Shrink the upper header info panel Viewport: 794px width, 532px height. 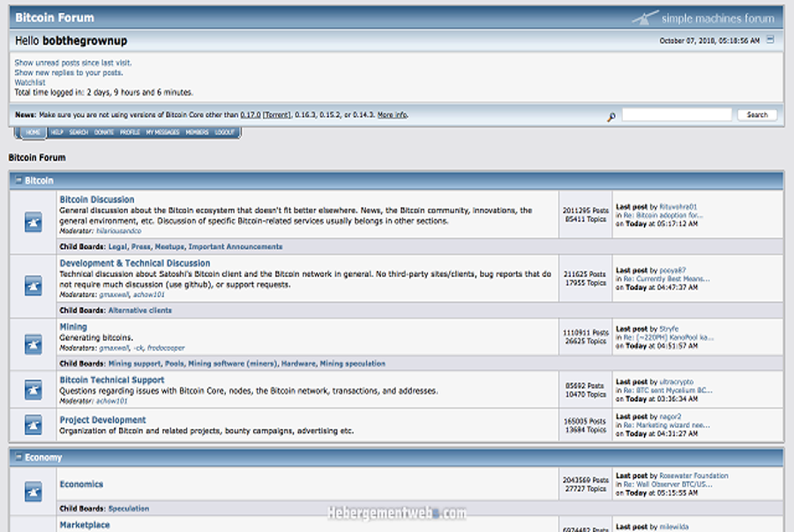point(770,40)
